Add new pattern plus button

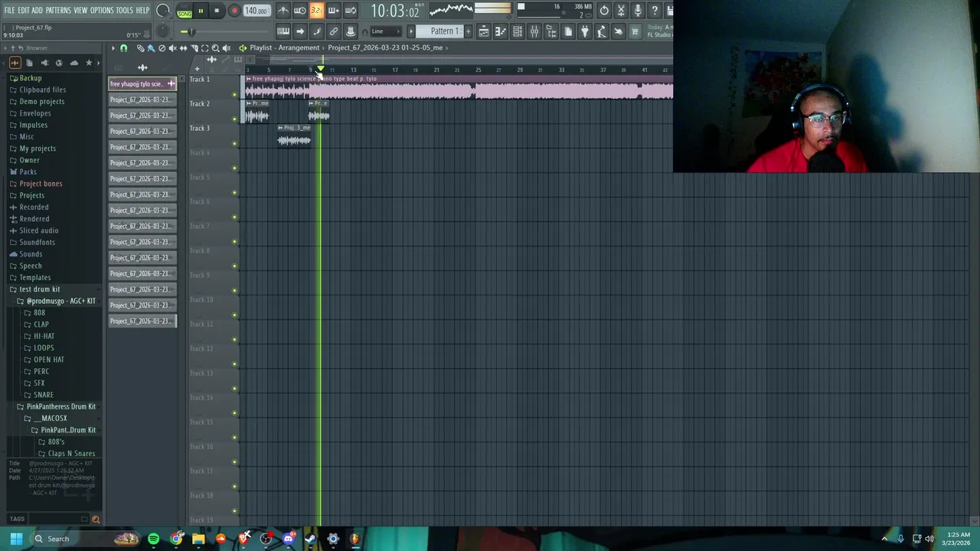click(469, 31)
